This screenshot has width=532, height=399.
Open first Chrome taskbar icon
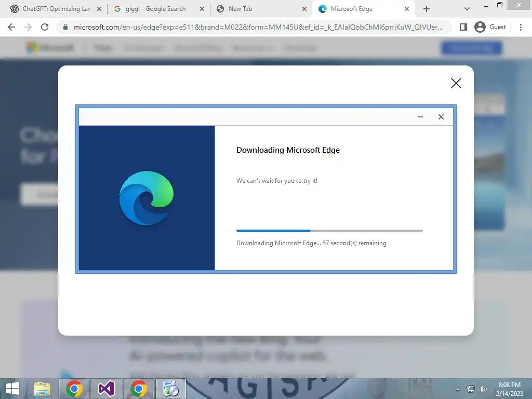(x=74, y=389)
